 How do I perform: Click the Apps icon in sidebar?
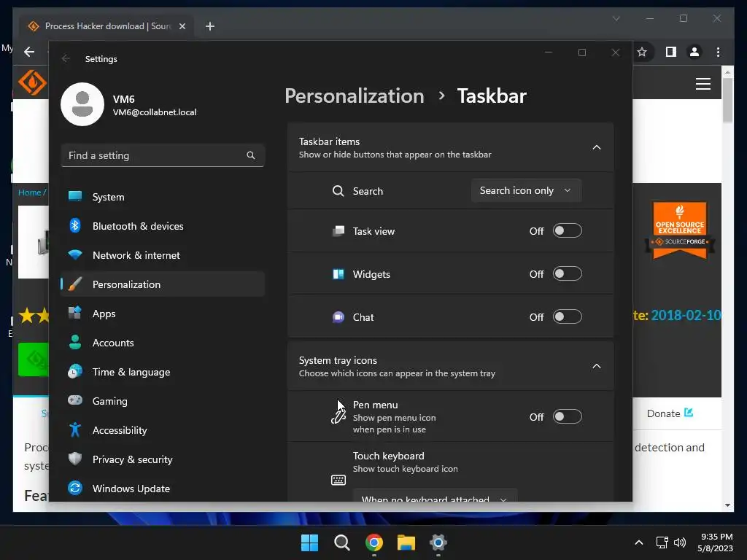pos(75,313)
